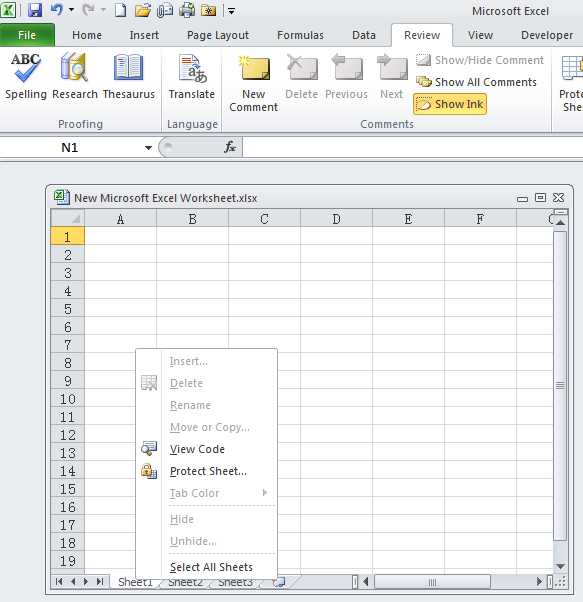Jump to first sheet navigation arrow
The height and width of the screenshot is (602, 583).
click(x=59, y=582)
